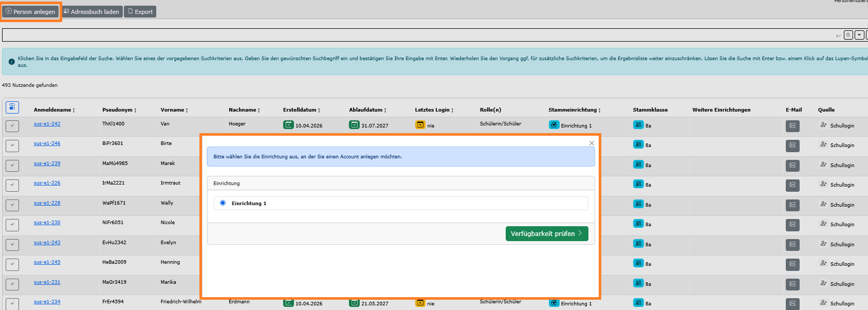
Task: Click the Export button
Action: (x=140, y=11)
